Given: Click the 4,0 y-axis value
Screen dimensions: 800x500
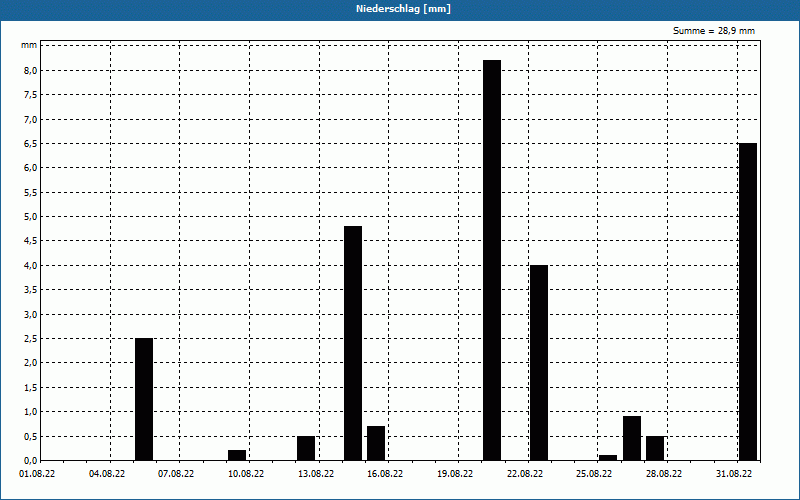Looking at the screenshot, I should (x=31, y=265).
